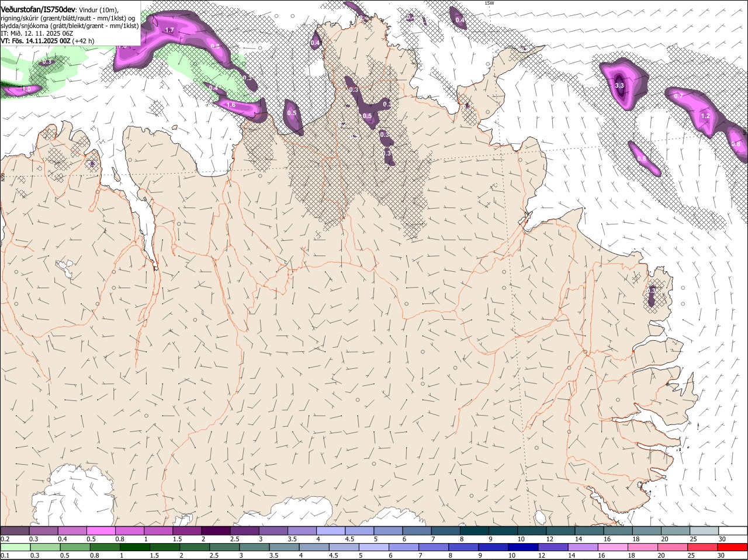
Task: Pick the dark purple swatch between 2 and 2.5 on the snow scale
Action: click(x=215, y=530)
